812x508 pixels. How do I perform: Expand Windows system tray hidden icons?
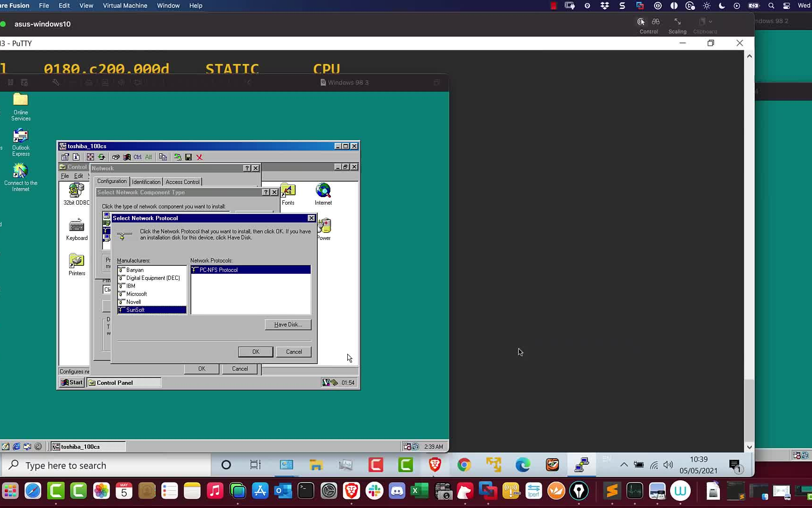(x=624, y=465)
